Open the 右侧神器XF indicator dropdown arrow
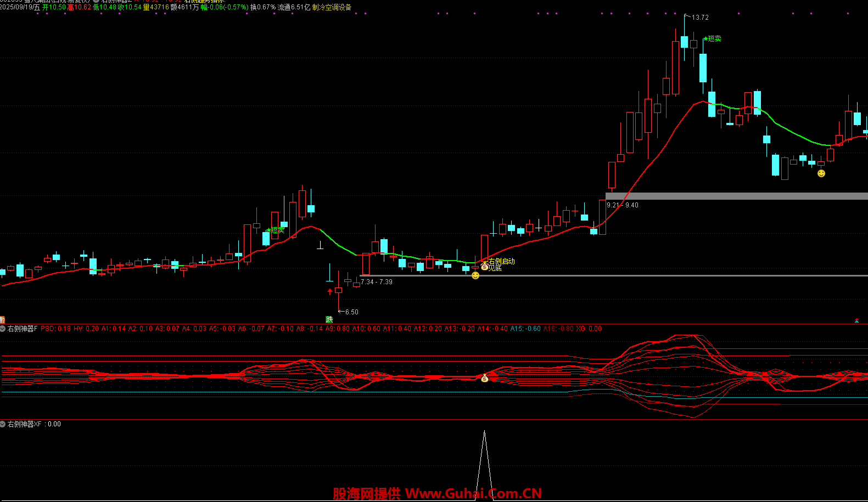This screenshot has height=502, width=868. coord(3,424)
